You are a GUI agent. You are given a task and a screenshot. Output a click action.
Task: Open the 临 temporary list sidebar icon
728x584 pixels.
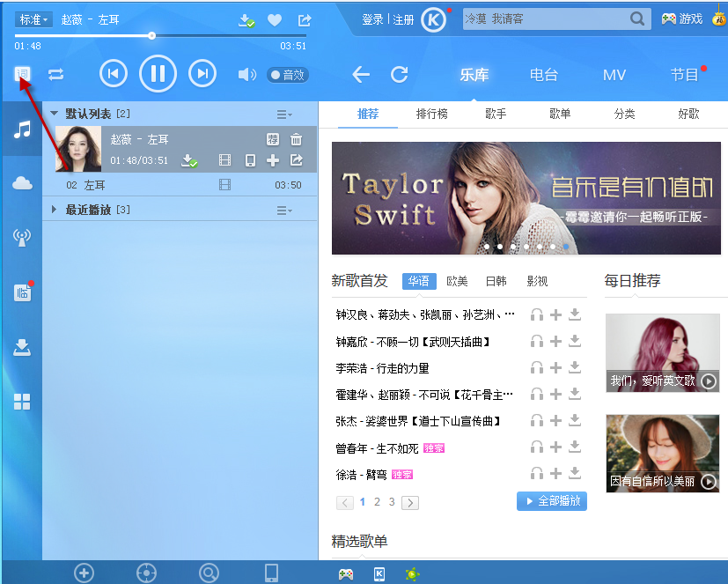pos(22,292)
